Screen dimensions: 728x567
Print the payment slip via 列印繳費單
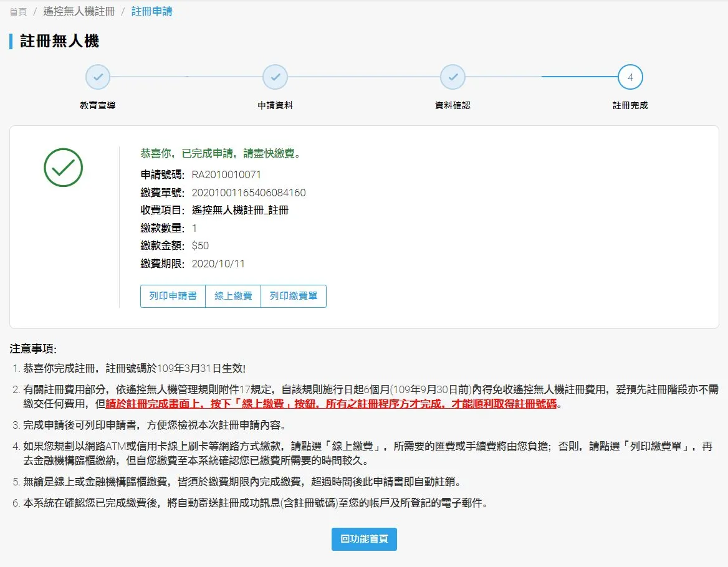294,296
